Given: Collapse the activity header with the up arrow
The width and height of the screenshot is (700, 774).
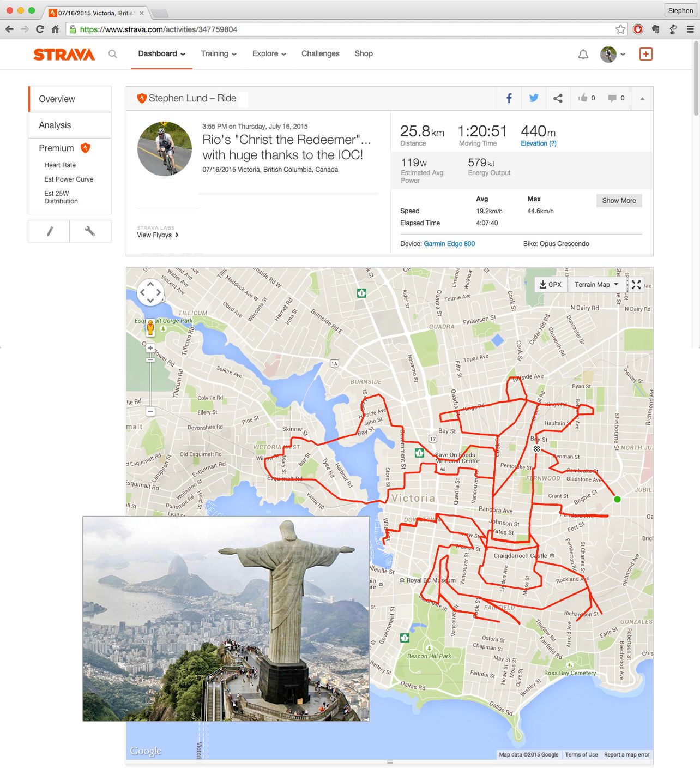Looking at the screenshot, I should tap(642, 99).
